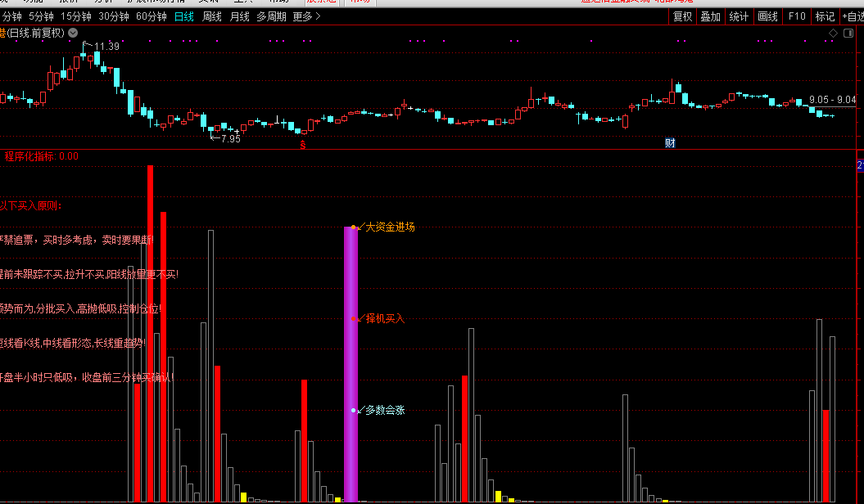Click the 财 financial marker icon

pyautogui.click(x=670, y=143)
